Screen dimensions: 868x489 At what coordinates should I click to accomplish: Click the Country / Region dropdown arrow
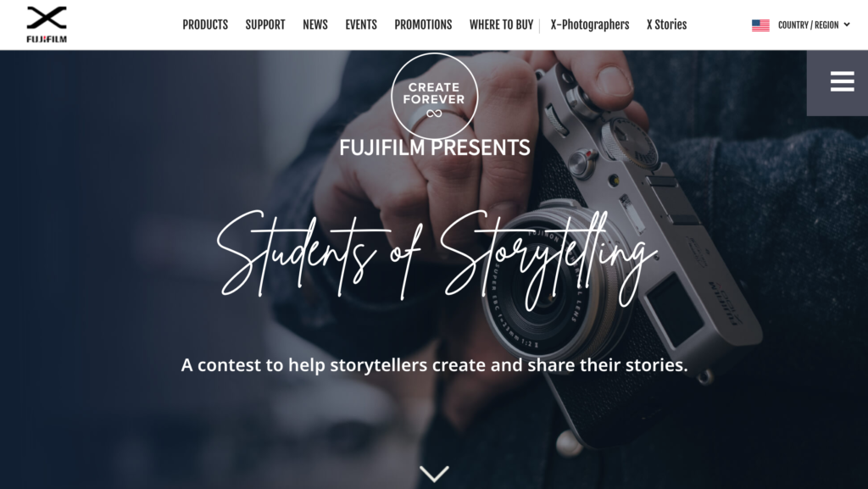[847, 25]
